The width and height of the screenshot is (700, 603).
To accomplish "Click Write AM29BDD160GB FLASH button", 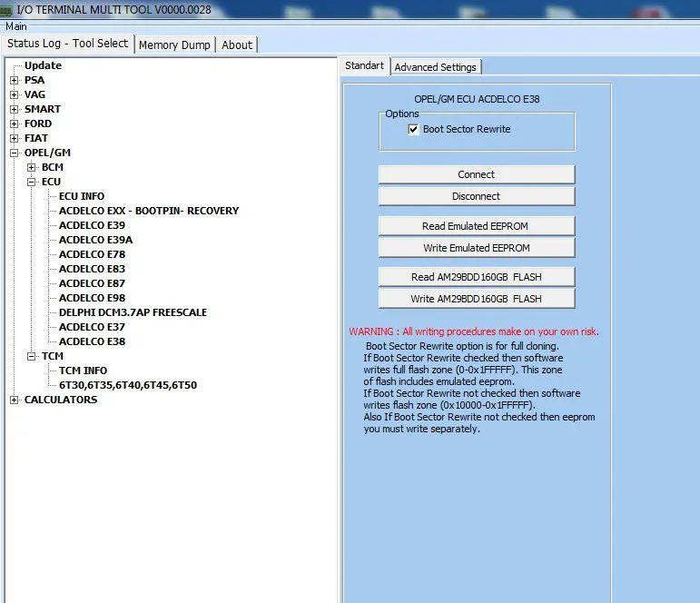I will (x=476, y=299).
